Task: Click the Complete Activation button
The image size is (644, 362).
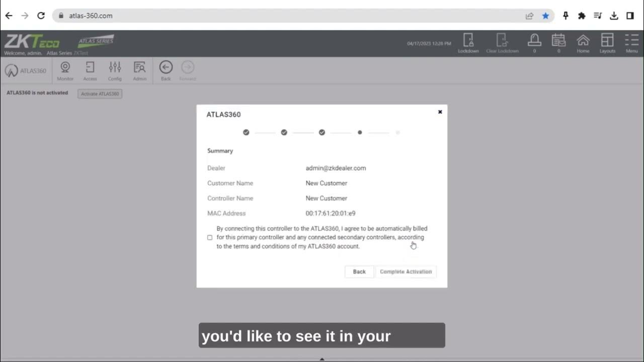Action: 406,271
